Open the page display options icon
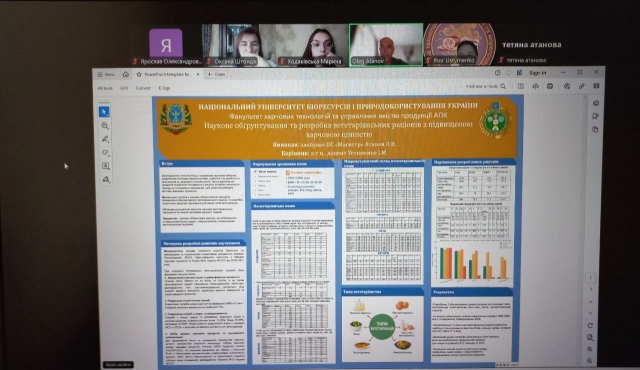The width and height of the screenshot is (640, 370). pos(590,337)
